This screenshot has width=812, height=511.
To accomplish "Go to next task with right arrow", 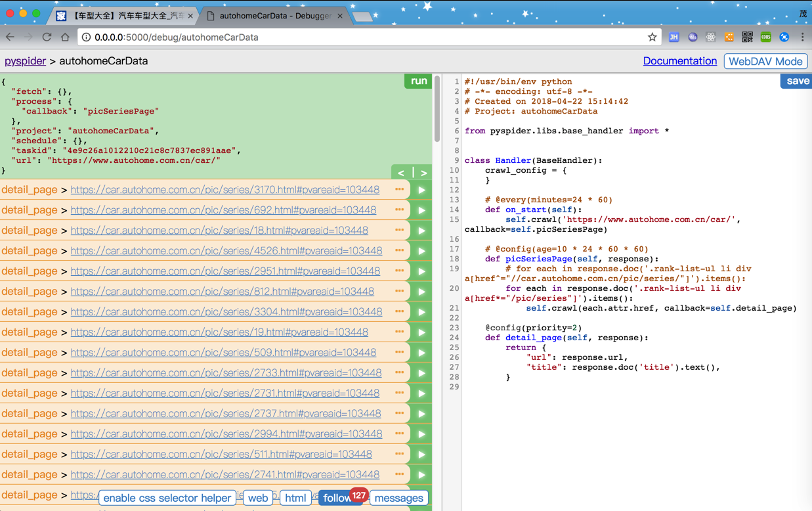I will click(x=424, y=173).
